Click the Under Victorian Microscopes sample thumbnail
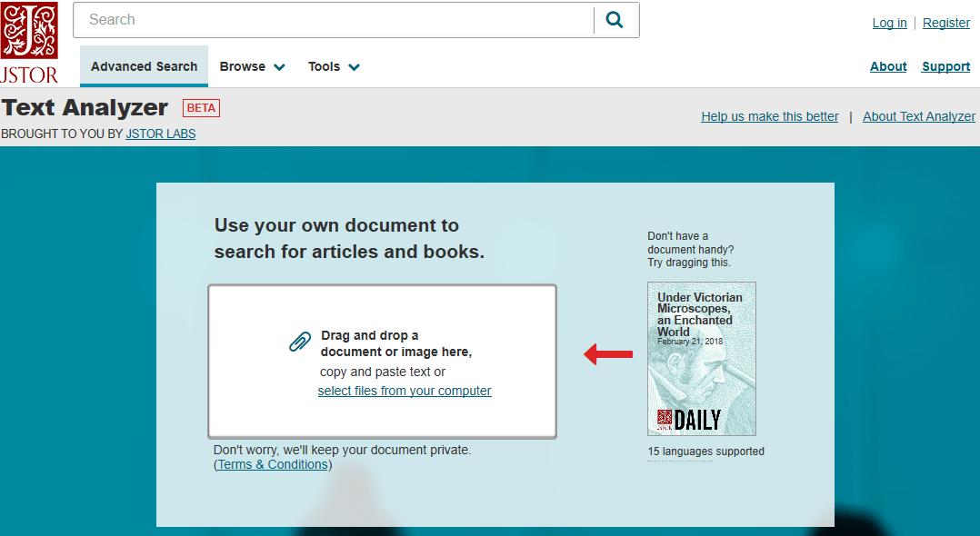This screenshot has width=980, height=536. [x=701, y=359]
